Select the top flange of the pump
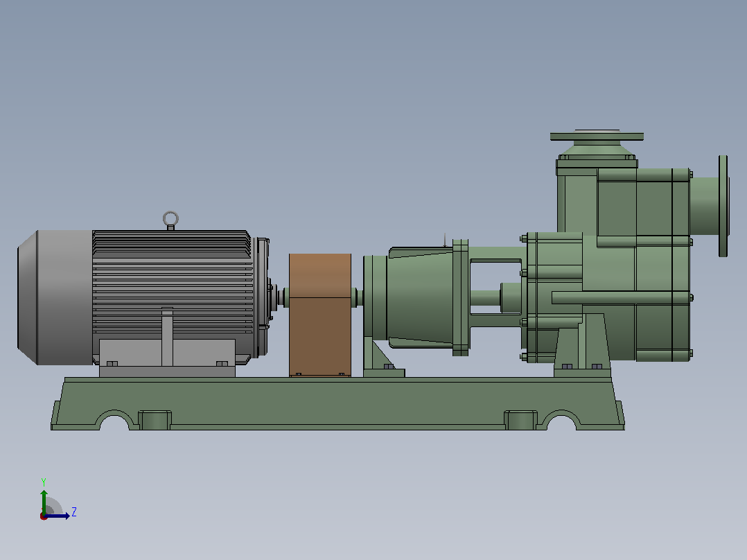The image size is (747, 560). point(597,137)
